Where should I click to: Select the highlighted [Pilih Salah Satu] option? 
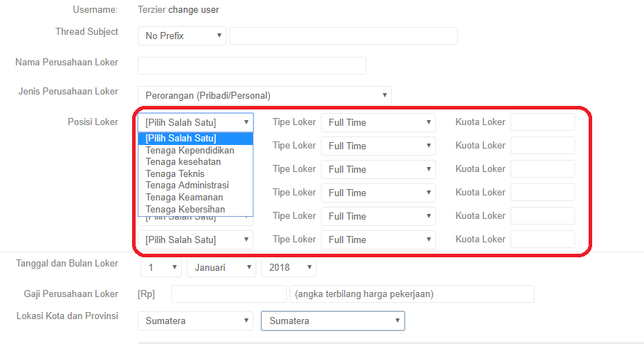(181, 139)
